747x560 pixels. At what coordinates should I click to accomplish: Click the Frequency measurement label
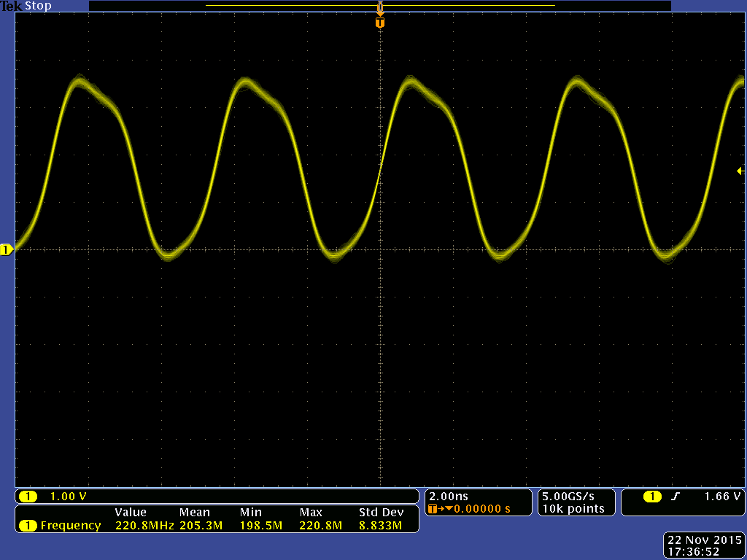[x=71, y=525]
